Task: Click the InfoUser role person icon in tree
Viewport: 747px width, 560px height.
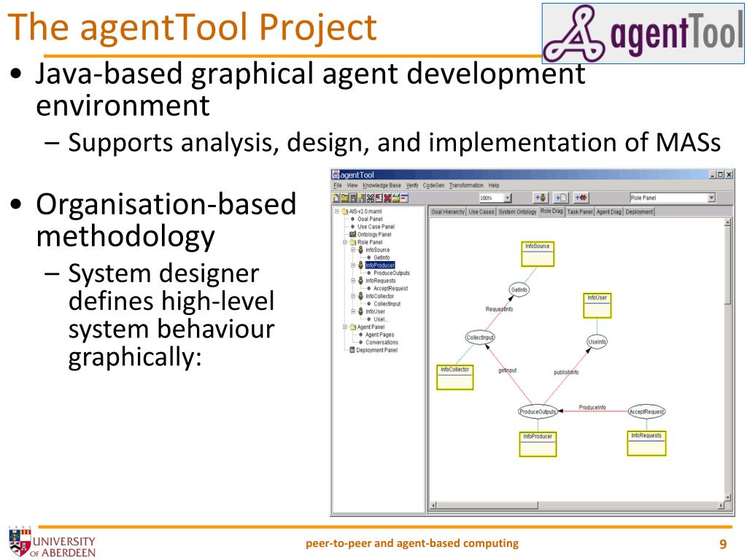Action: coord(360,311)
